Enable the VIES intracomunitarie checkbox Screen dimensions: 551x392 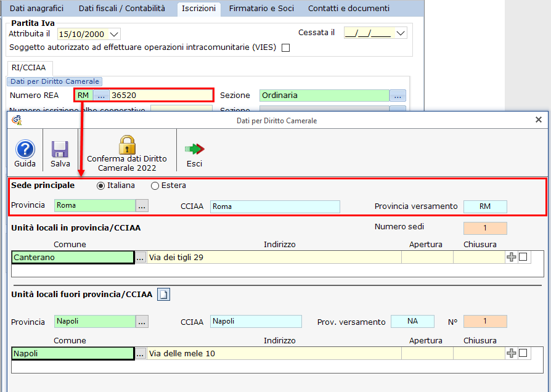click(285, 47)
